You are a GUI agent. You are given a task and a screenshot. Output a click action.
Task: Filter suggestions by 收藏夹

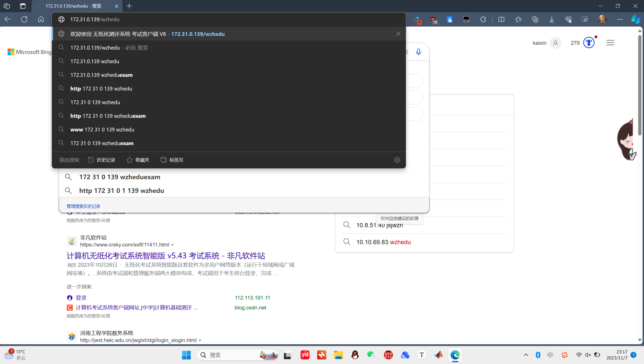[138, 160]
